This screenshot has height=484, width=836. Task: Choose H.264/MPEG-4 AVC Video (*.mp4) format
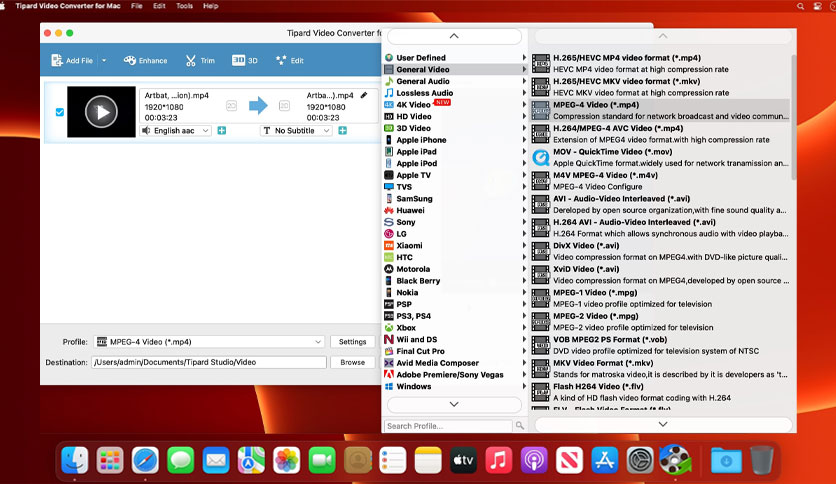click(661, 134)
